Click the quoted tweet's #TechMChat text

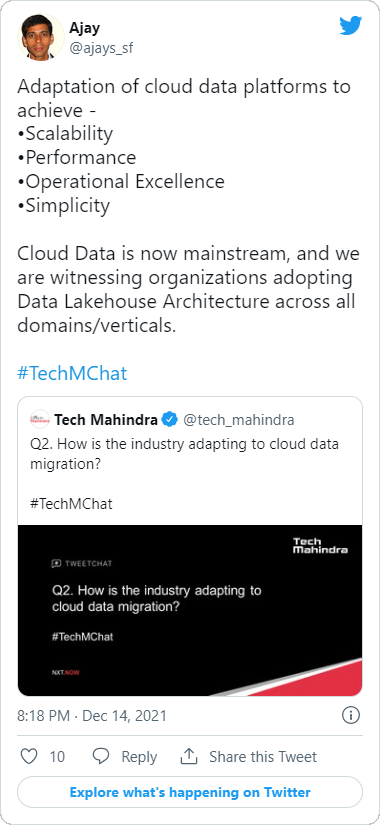[x=71, y=504]
